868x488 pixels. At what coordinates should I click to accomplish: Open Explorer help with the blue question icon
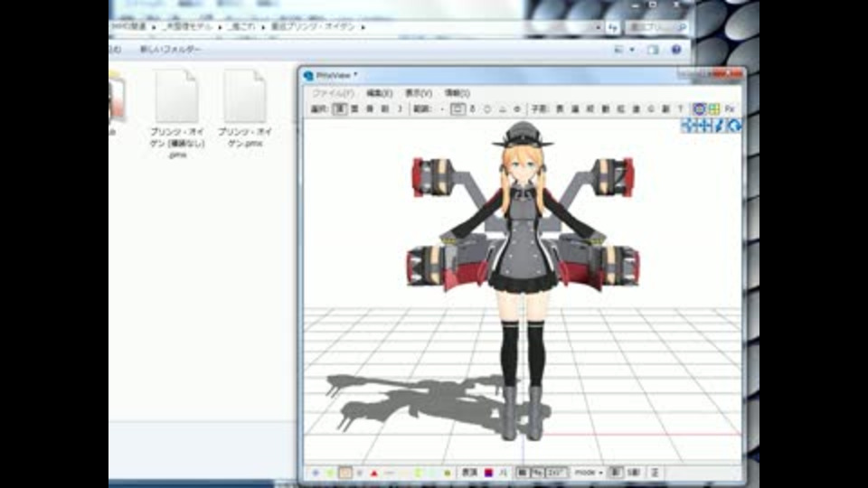click(676, 50)
